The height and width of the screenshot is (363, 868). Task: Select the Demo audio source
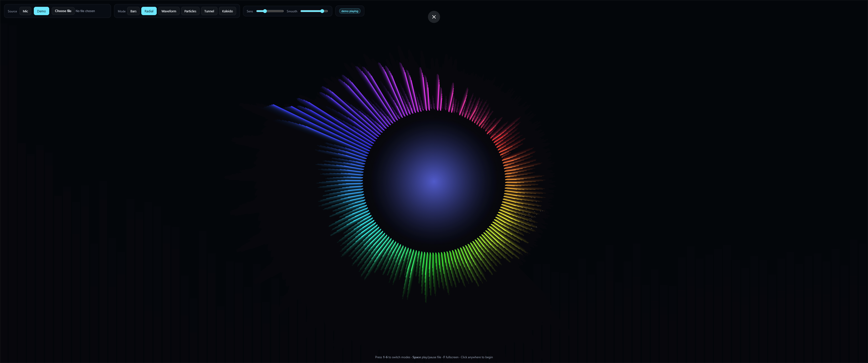click(x=41, y=11)
